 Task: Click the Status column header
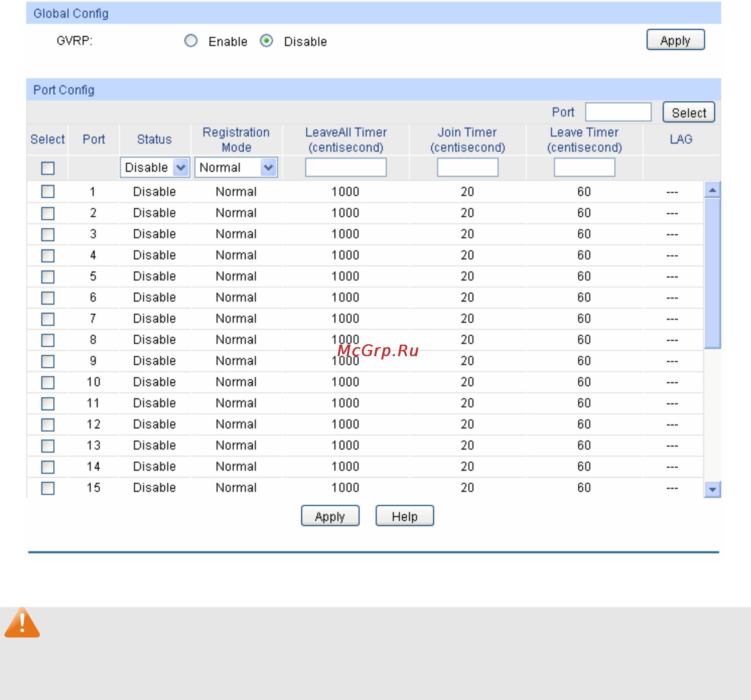coord(154,139)
